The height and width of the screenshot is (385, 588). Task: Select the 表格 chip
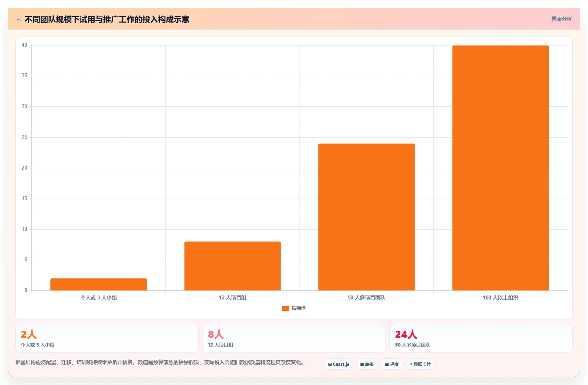[367, 364]
